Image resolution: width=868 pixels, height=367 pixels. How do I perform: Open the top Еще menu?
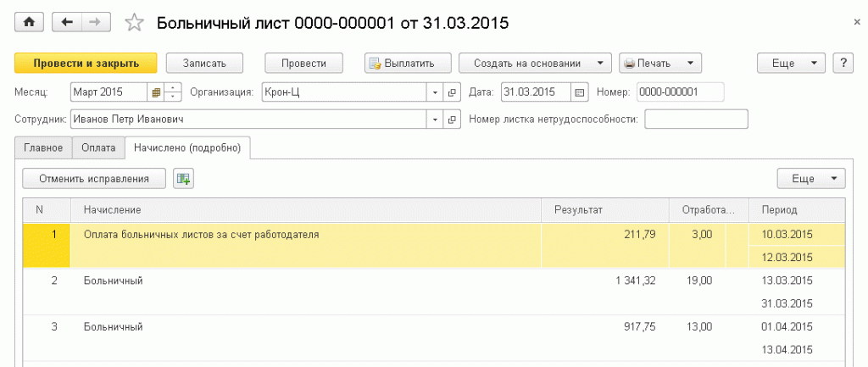coord(791,63)
